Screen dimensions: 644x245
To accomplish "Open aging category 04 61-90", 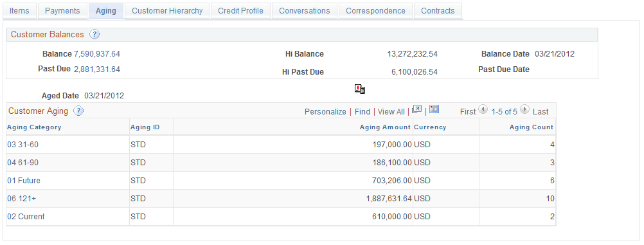I will tap(23, 163).
